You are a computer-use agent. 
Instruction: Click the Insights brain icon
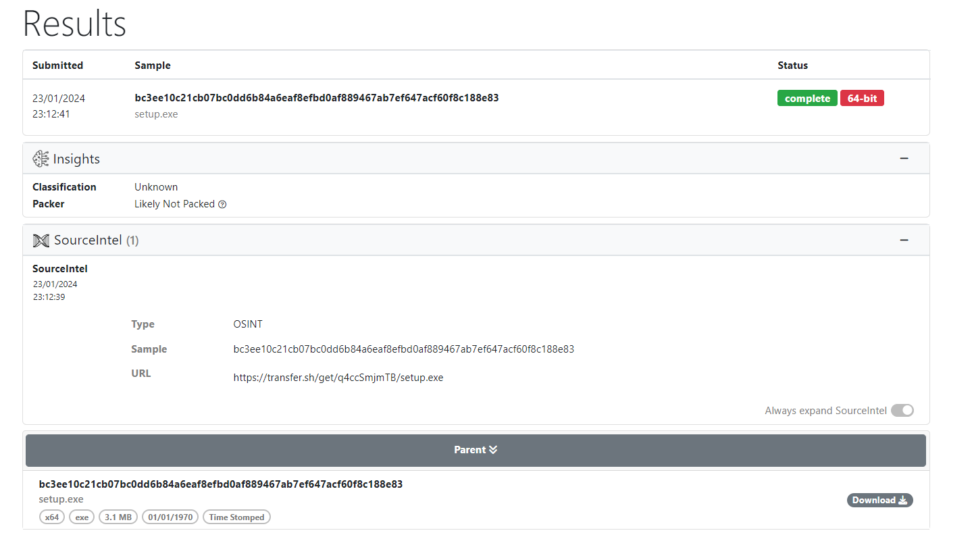41,159
